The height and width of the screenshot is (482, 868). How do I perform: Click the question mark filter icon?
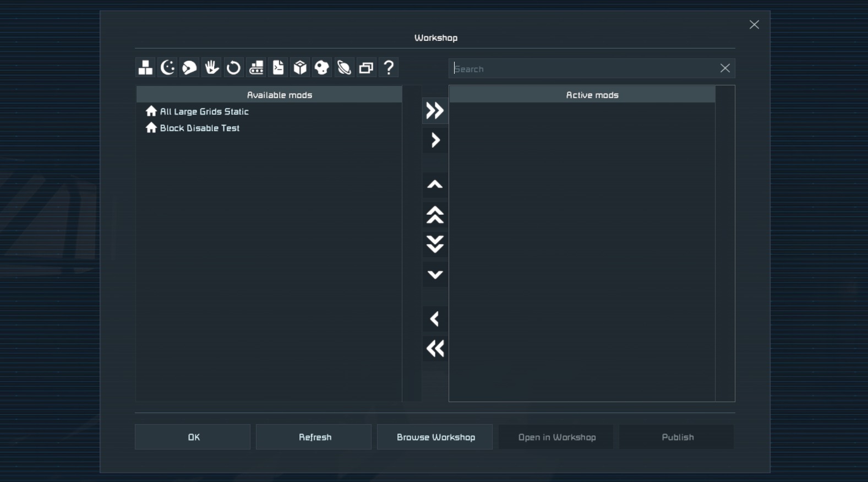(389, 68)
